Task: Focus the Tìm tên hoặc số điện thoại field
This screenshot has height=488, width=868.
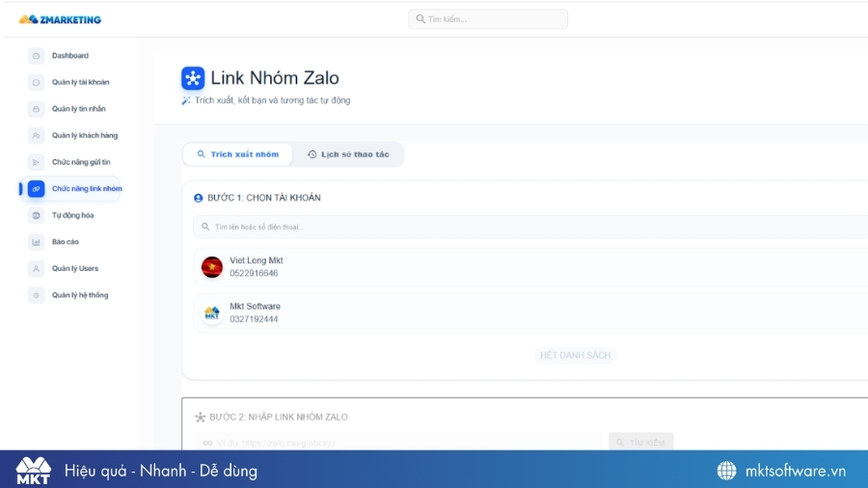Action: point(530,227)
